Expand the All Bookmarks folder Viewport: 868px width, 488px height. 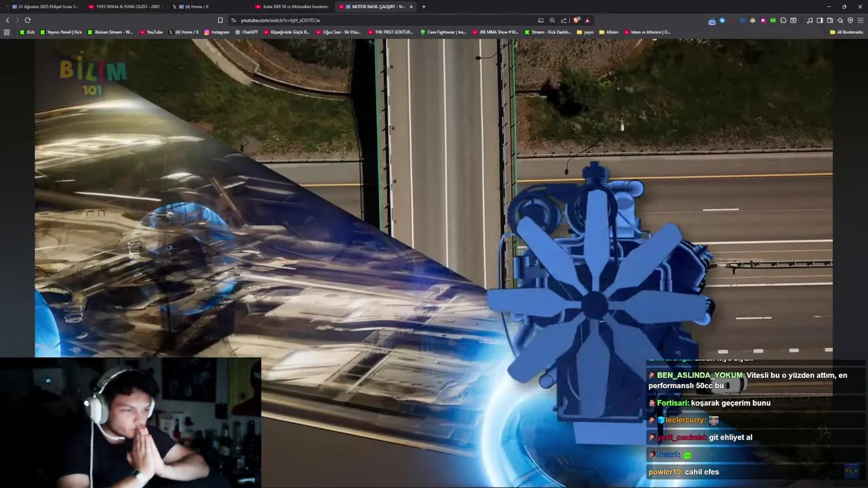846,32
